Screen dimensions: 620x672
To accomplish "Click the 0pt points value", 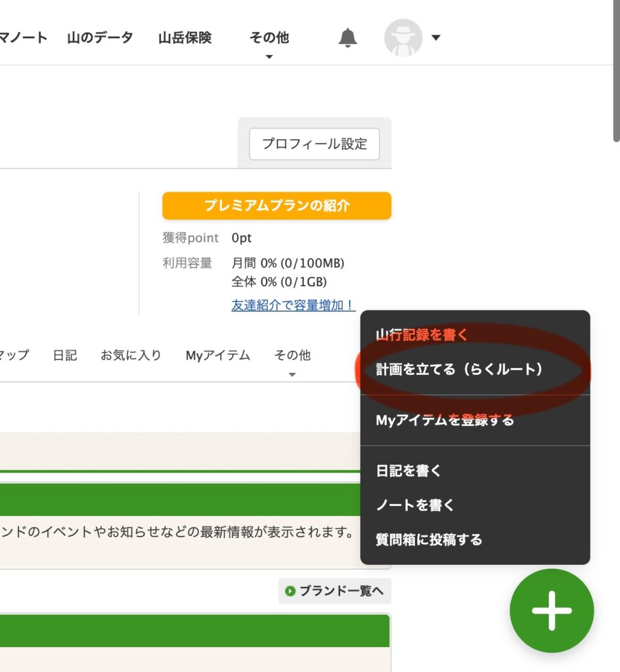I will point(242,238).
